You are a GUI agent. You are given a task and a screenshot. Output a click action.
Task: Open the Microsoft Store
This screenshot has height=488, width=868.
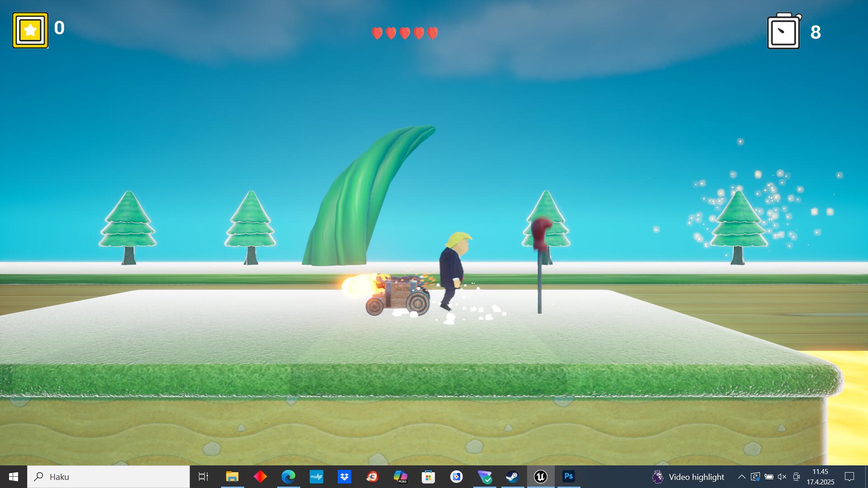(x=429, y=477)
